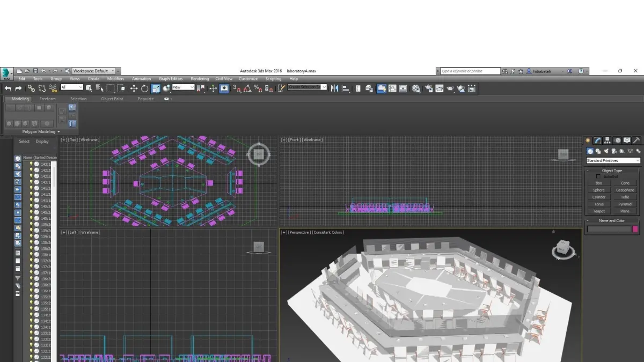
Task: Activate Select and Move tool
Action: 134,88
